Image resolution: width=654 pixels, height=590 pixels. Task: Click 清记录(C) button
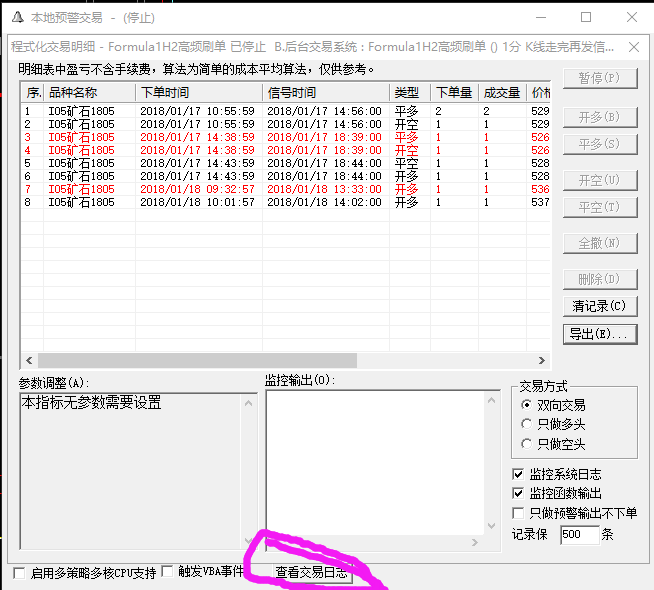pyautogui.click(x=599, y=306)
